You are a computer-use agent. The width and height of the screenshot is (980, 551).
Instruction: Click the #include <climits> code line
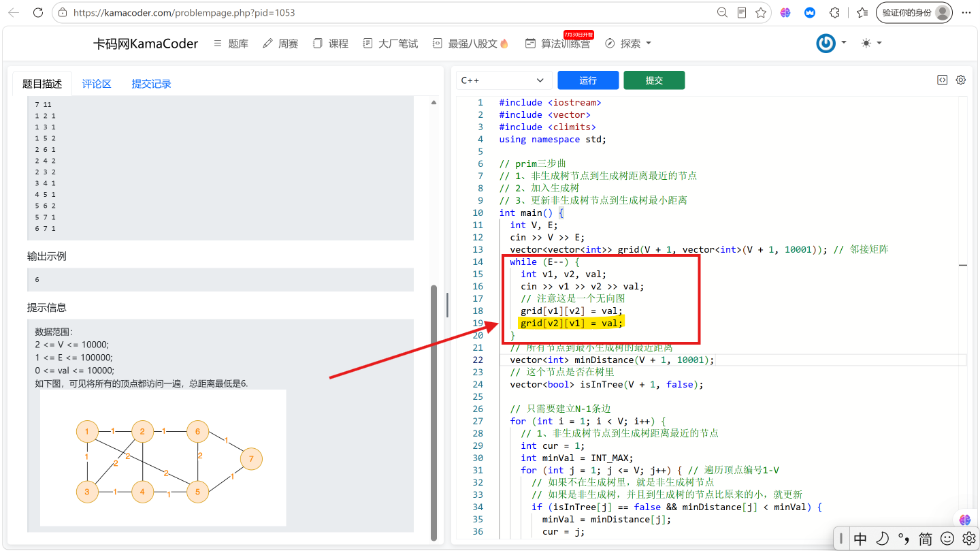(x=547, y=127)
